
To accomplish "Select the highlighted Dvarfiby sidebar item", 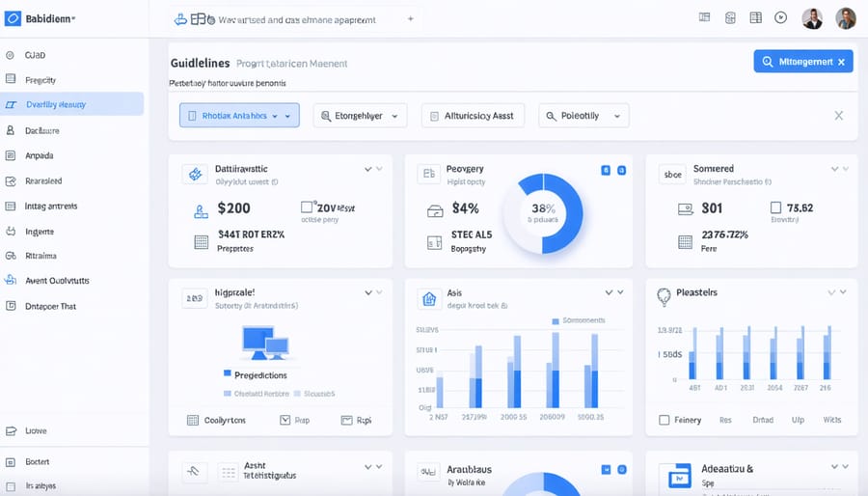I will click(x=72, y=104).
